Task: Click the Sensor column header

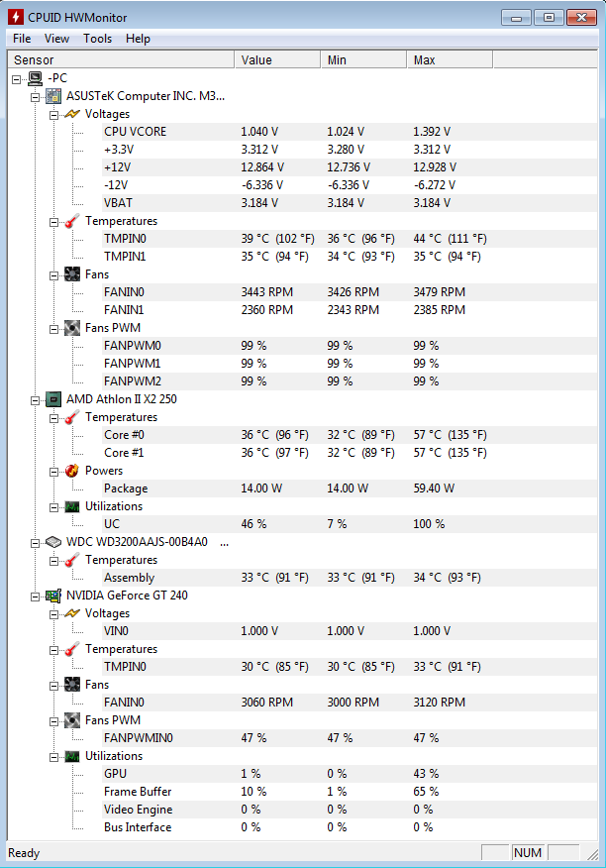Action: pos(121,59)
